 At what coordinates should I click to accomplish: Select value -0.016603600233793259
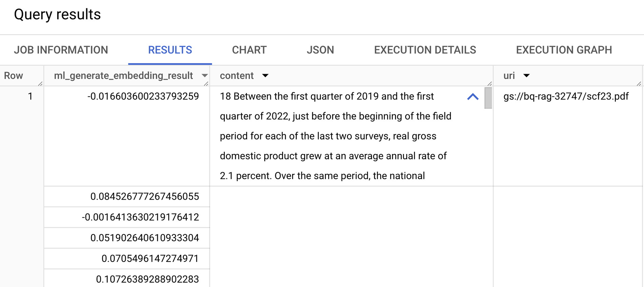143,96
